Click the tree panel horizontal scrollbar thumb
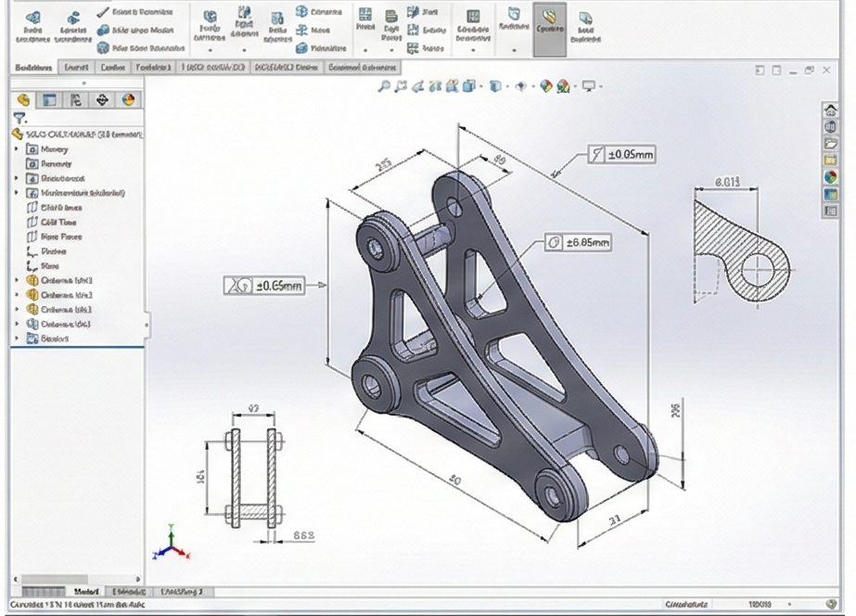This screenshot has width=856, height=616. pyautogui.click(x=55, y=578)
